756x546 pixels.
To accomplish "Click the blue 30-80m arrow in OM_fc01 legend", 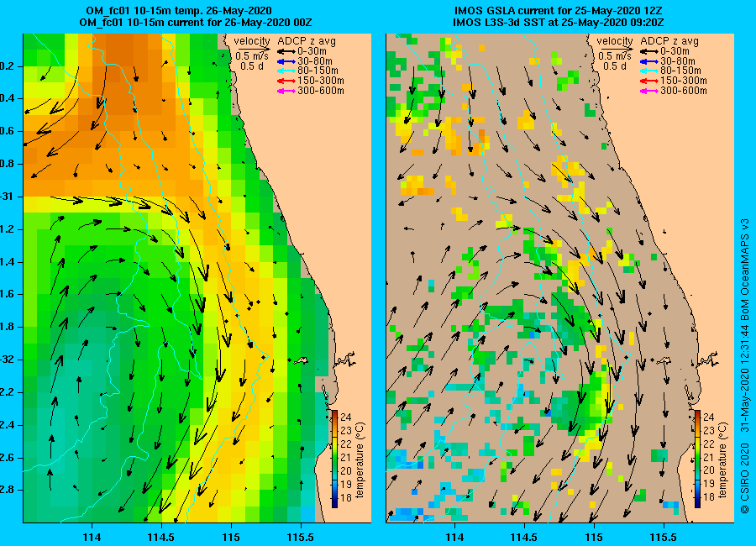I will (x=286, y=61).
